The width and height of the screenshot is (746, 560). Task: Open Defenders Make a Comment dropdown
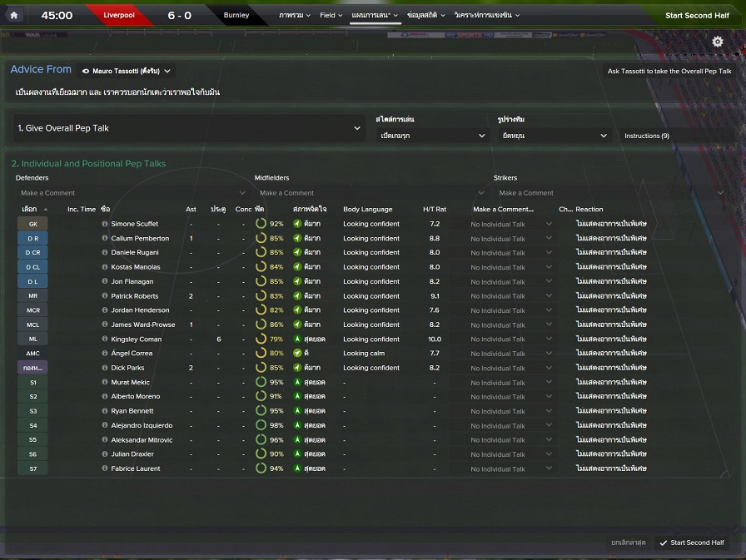(132, 192)
